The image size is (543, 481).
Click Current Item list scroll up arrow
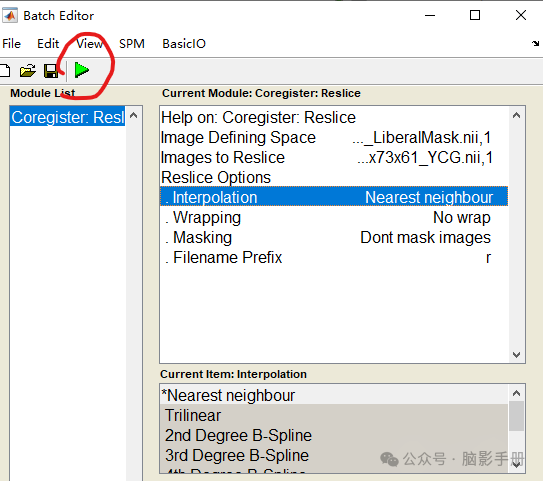pyautogui.click(x=516, y=393)
